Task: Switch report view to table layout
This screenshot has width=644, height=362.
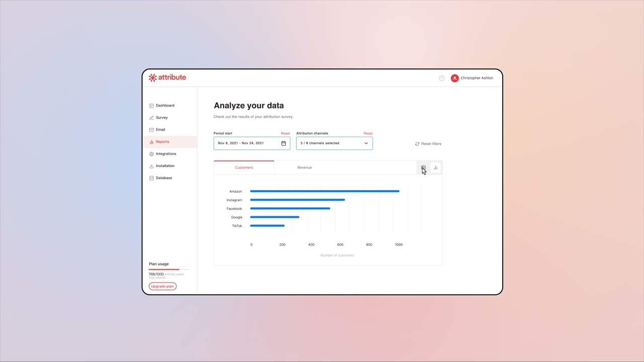Action: (x=423, y=168)
